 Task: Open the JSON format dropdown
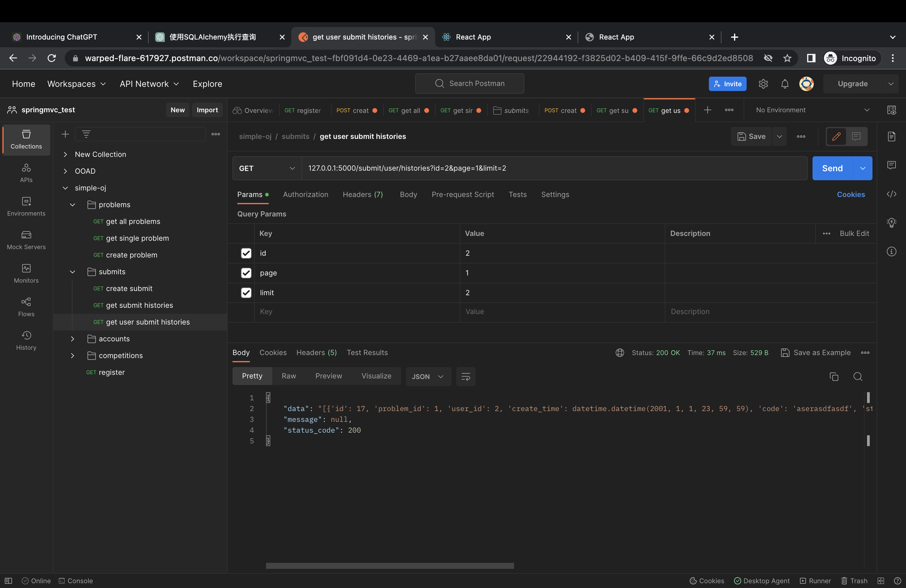[428, 377]
